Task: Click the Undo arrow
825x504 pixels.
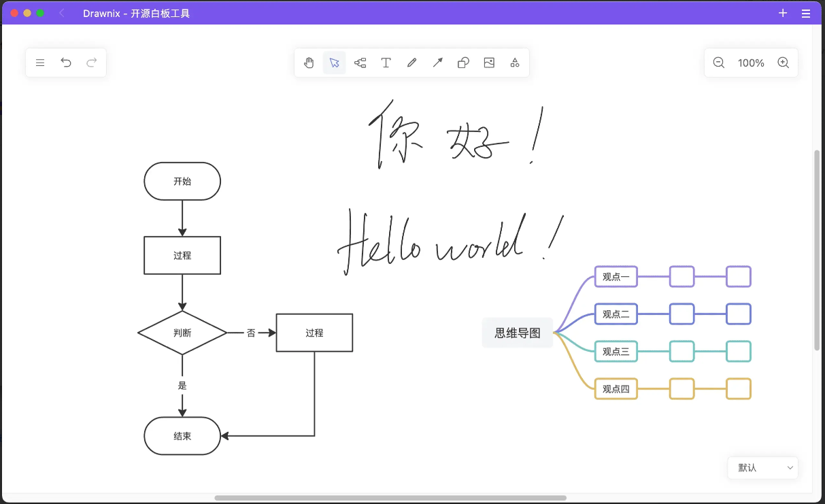Action: tap(66, 63)
